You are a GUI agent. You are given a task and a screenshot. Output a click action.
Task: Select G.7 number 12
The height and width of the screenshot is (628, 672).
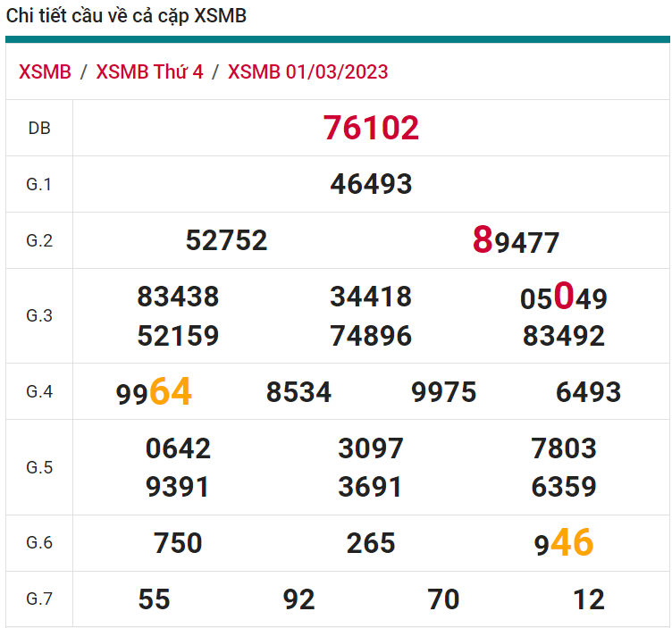[588, 599]
